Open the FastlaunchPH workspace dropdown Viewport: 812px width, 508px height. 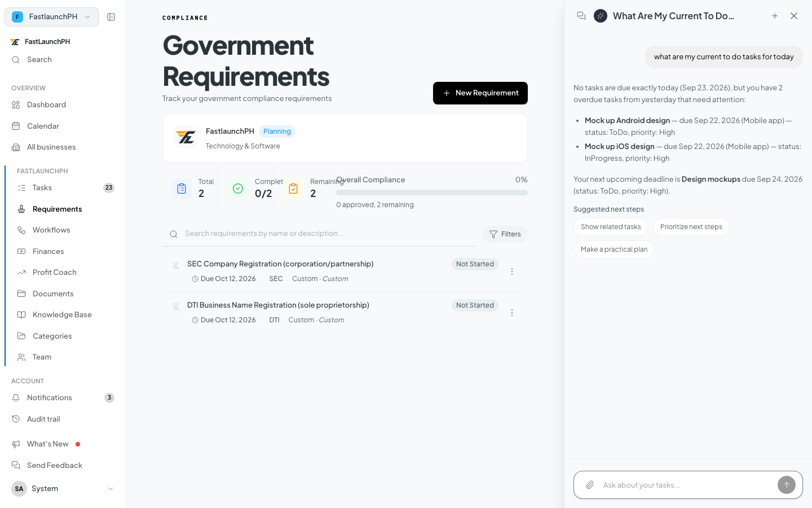pyautogui.click(x=51, y=17)
